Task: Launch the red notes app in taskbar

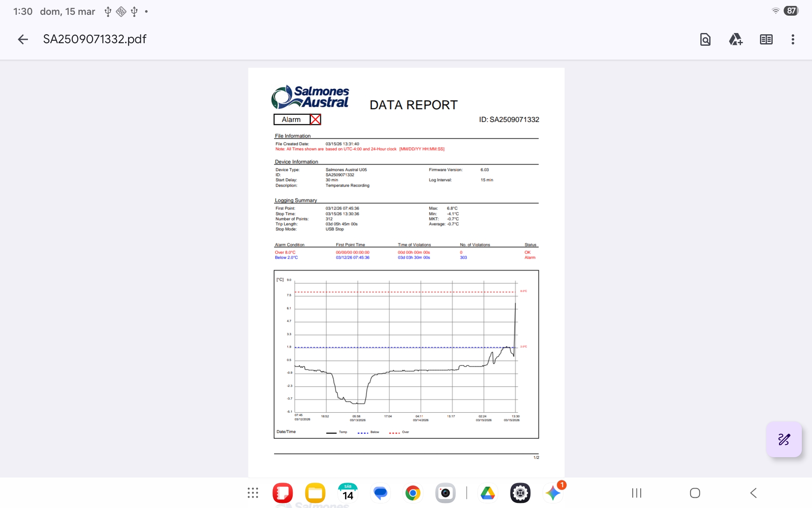Action: coord(283,493)
